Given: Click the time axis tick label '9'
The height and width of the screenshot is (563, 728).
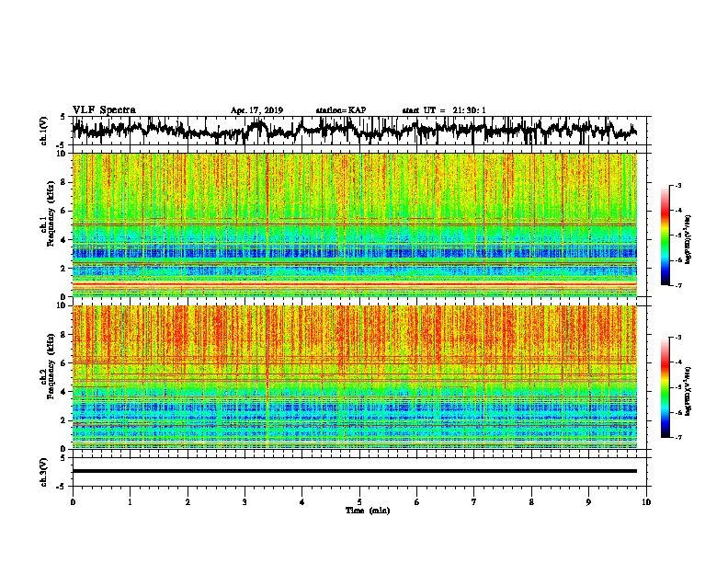Looking at the screenshot, I should point(588,502).
